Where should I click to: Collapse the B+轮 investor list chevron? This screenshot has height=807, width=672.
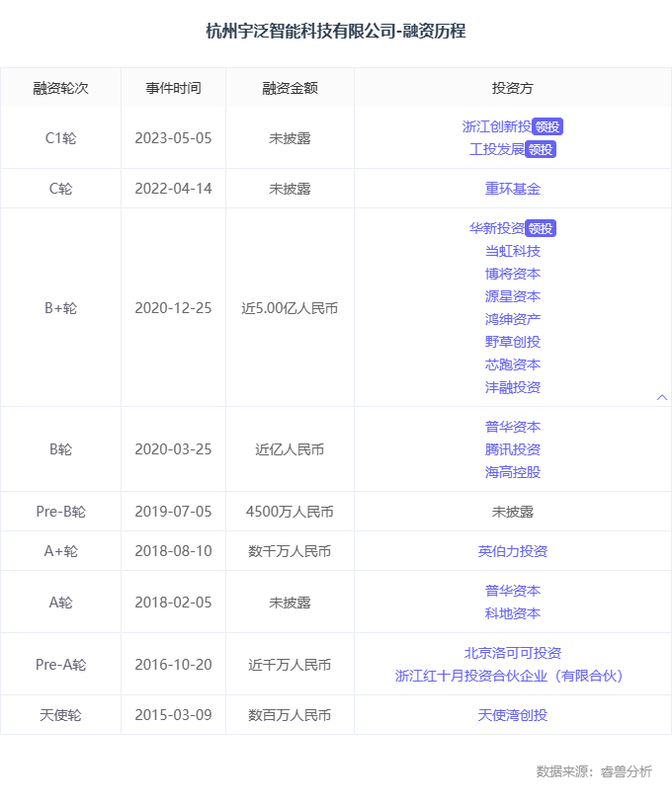point(662,397)
